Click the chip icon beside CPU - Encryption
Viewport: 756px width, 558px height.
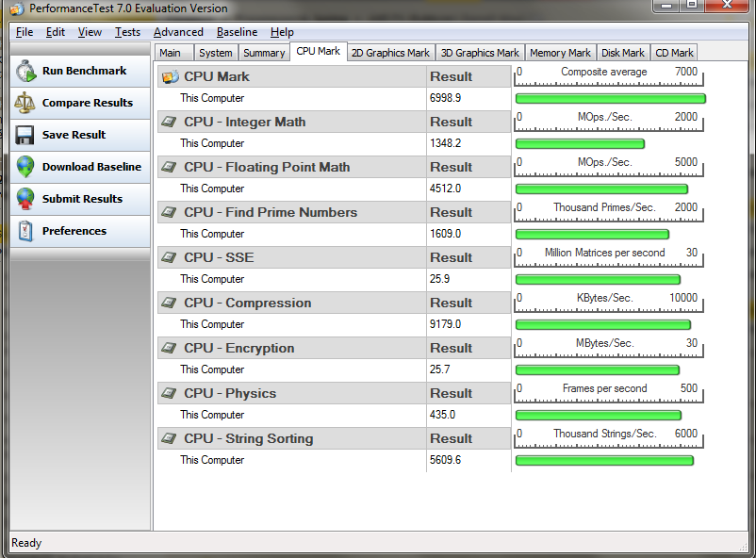tap(169, 348)
